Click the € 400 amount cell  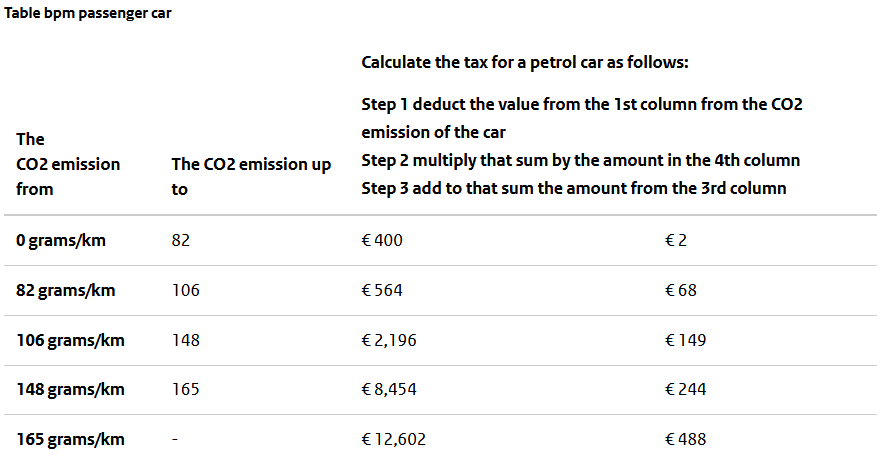(x=382, y=240)
